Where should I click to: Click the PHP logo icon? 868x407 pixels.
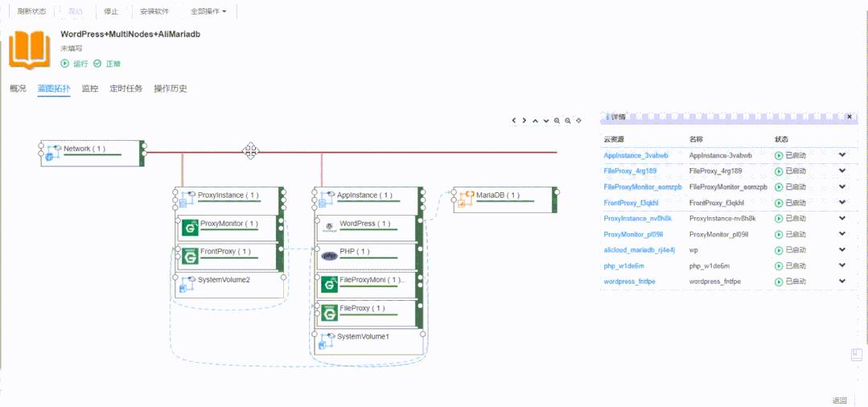(329, 256)
